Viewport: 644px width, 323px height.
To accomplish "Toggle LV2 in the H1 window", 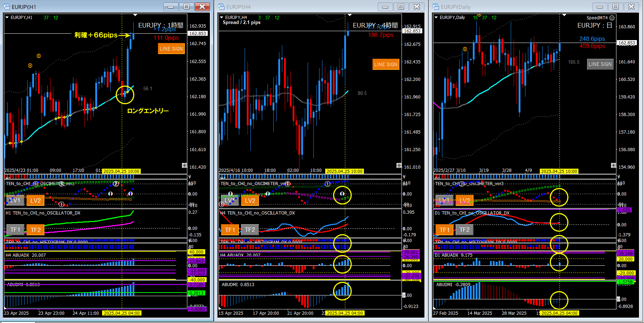I will [35, 201].
